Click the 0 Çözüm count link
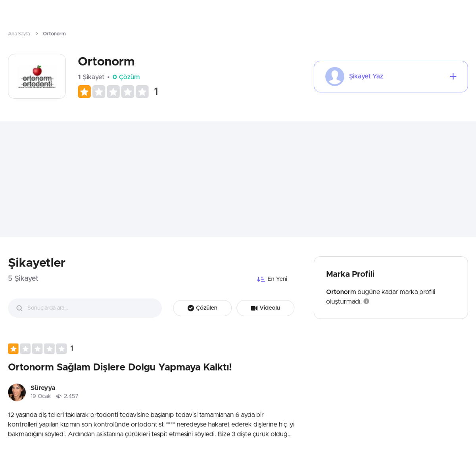 tap(126, 77)
